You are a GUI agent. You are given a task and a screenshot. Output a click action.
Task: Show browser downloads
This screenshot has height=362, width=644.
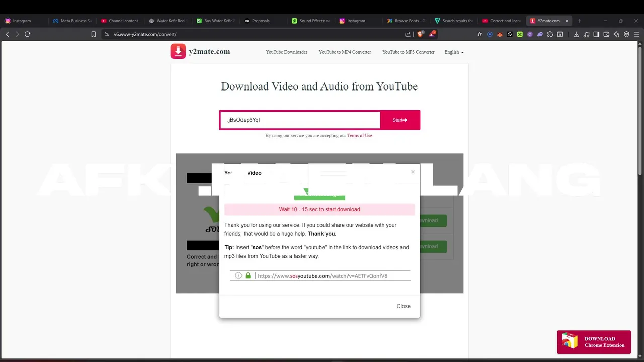tap(576, 34)
